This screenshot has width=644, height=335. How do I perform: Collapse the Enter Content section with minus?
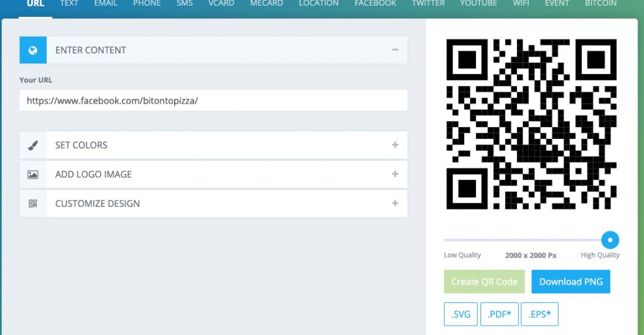395,50
